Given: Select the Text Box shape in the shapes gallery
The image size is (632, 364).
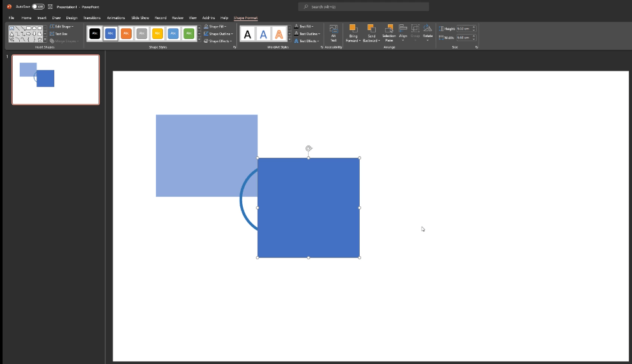Looking at the screenshot, I should coord(12,28).
